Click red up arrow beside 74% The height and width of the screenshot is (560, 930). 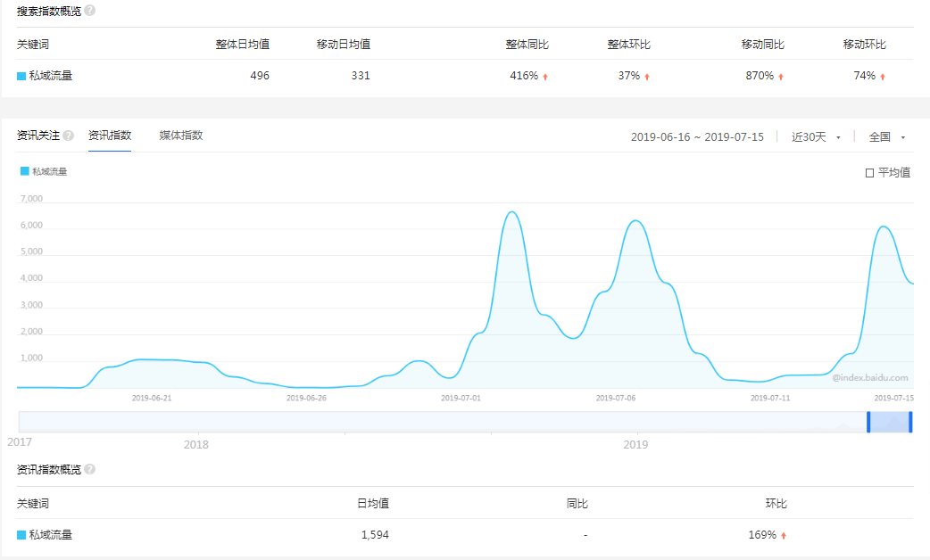click(883, 77)
